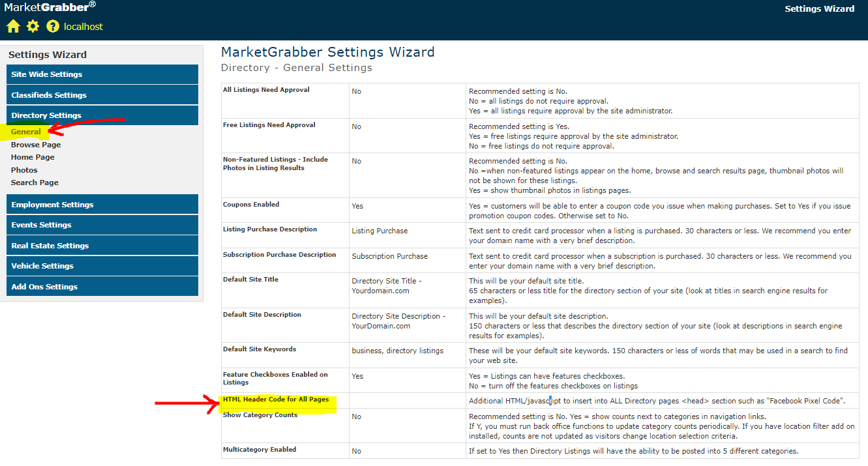Select General under Directory Settings
This screenshot has width=868, height=466.
[26, 132]
